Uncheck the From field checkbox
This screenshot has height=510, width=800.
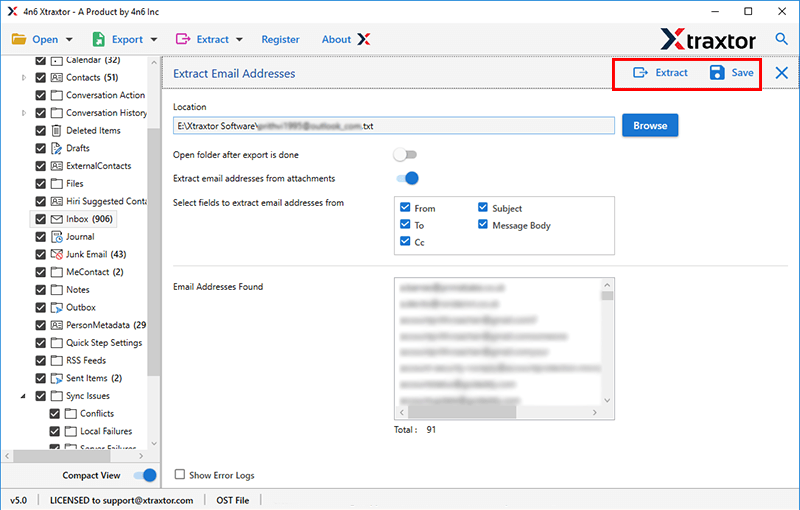(x=405, y=207)
